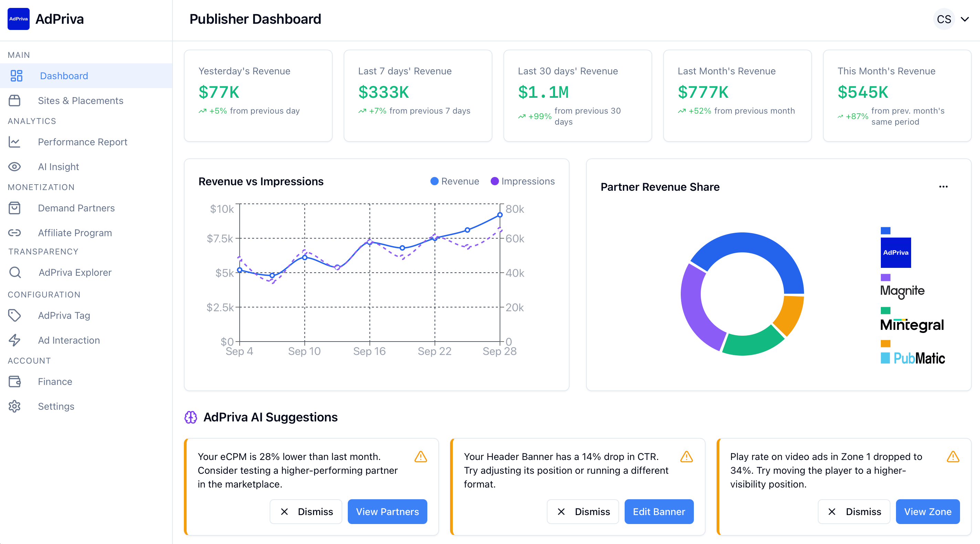The image size is (980, 544).
Task: Click the CS avatar circle
Action: tap(944, 19)
